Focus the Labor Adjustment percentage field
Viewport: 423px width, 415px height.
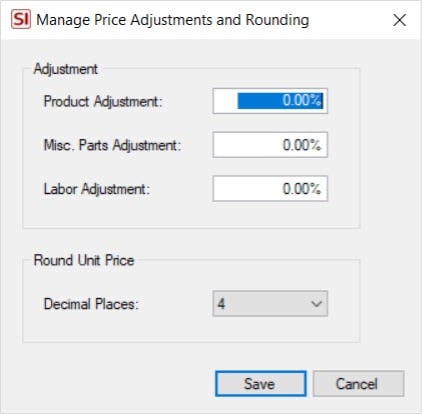click(270, 189)
